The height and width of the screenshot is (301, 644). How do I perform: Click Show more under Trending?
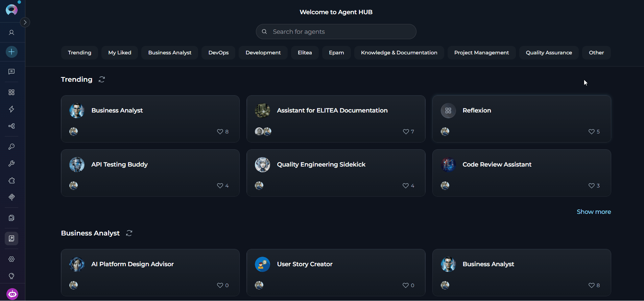coord(594,212)
